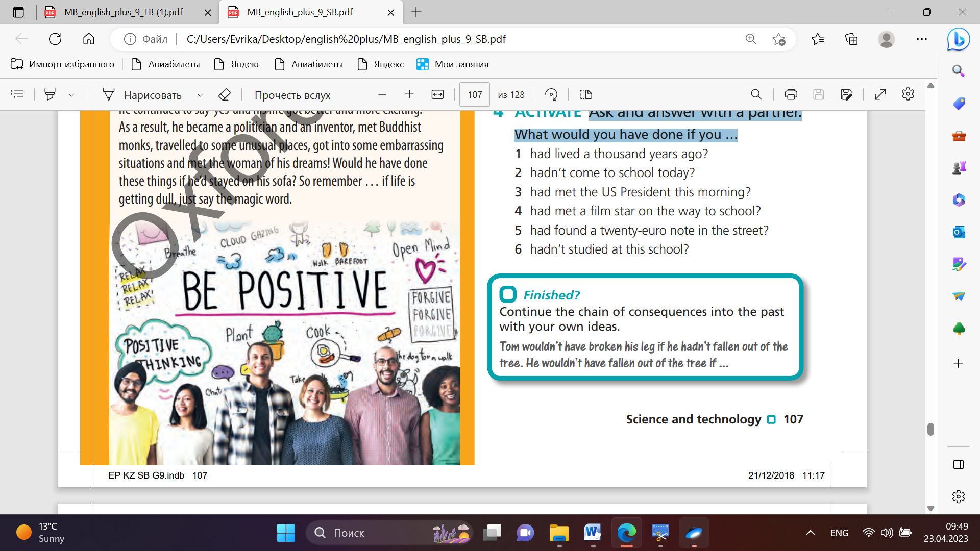Click the rotate page icon
980x551 pixels.
coord(551,94)
